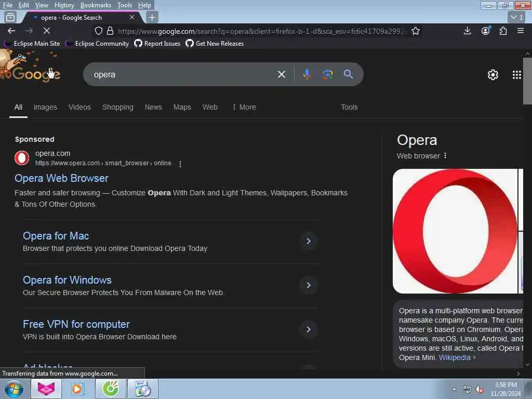Open the Wikipedia link in Opera panel
532x399 pixels.
(454, 357)
